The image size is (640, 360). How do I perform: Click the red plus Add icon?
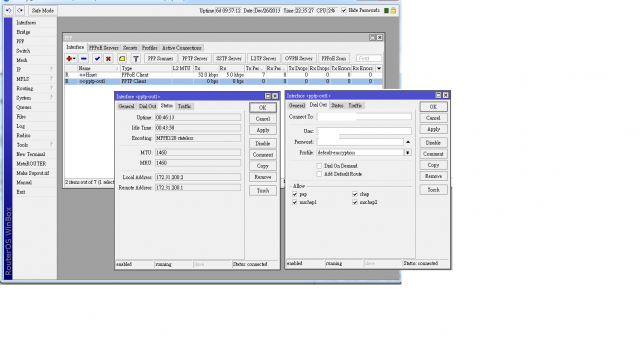tap(71, 59)
